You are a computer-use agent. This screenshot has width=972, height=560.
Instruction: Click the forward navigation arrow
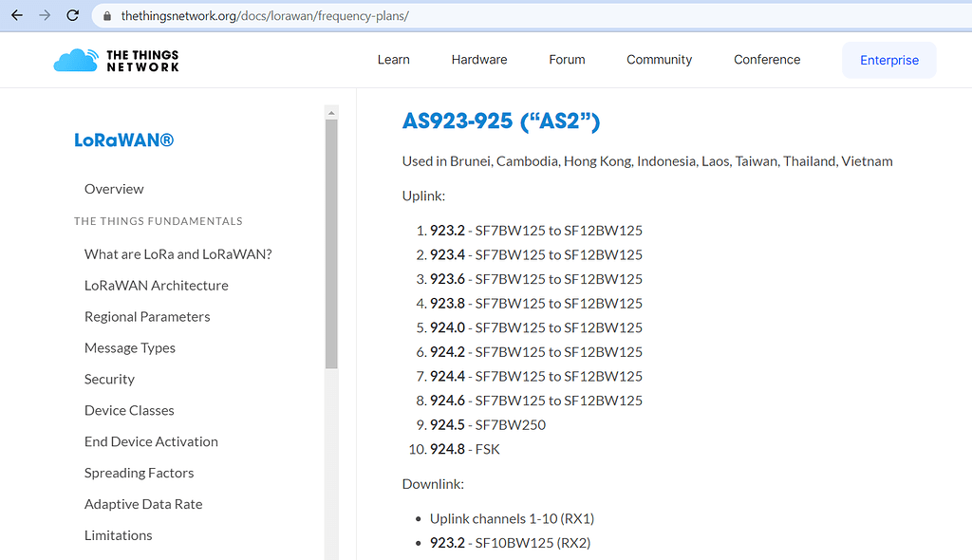44,15
